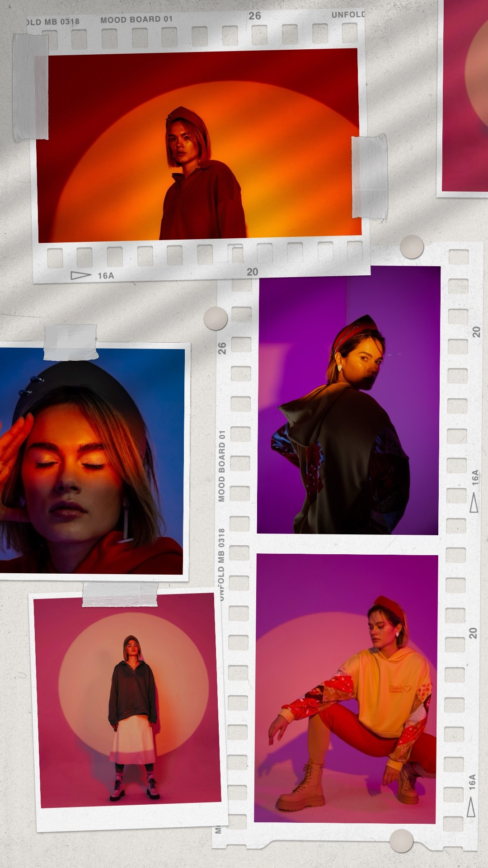Image resolution: width=488 pixels, height=868 pixels.
Task: Click the vertical "UNFOLD MB 0318" film text
Action: 221,564
